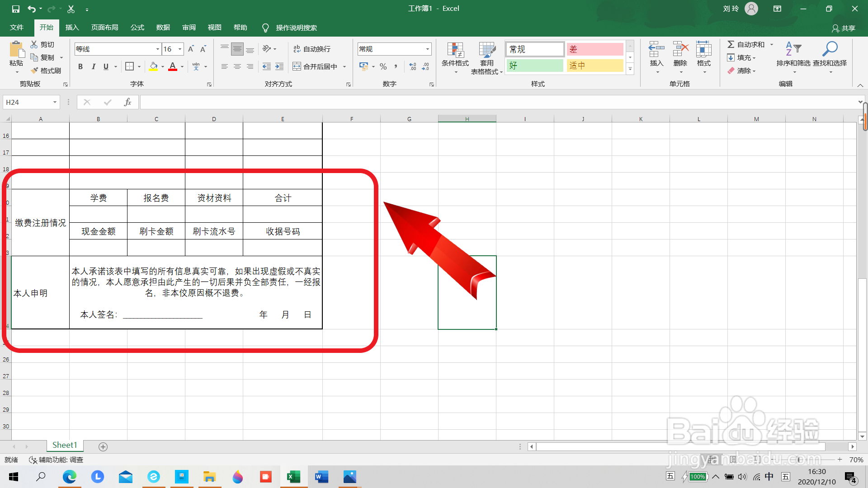This screenshot has width=868, height=488.
Task: Toggle bold formatting
Action: [80, 66]
